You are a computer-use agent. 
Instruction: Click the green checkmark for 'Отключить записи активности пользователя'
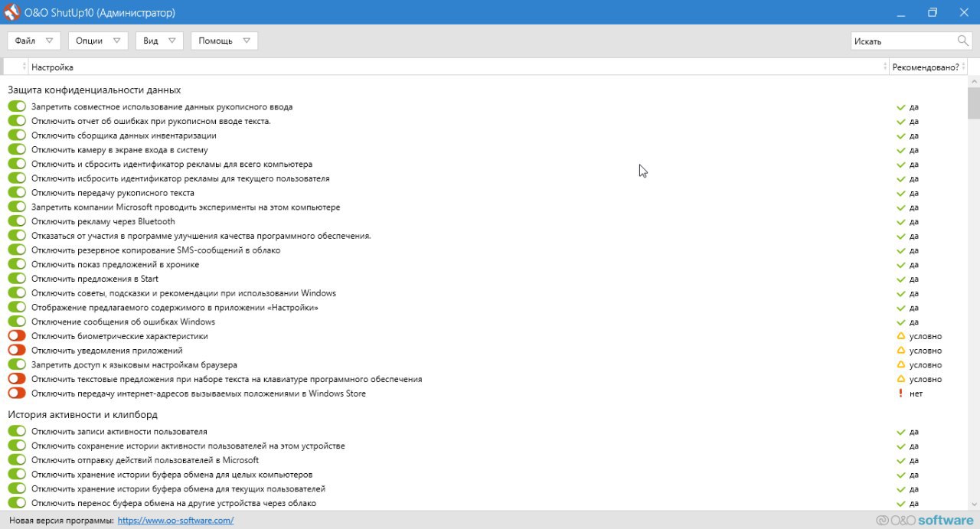pos(901,432)
